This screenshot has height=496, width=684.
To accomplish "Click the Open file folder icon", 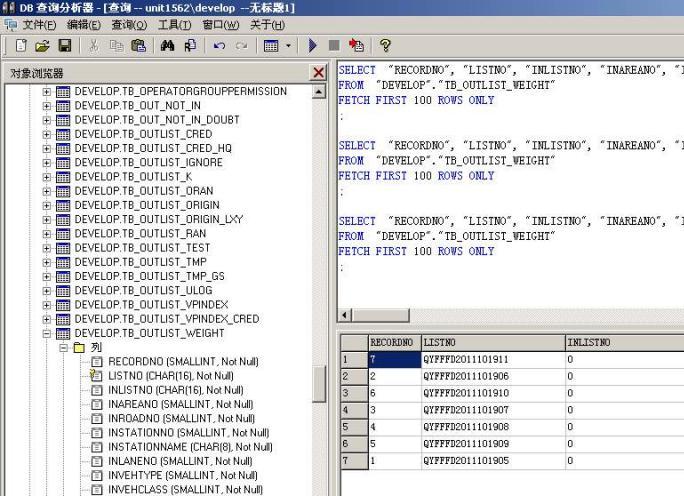I will tap(42, 46).
